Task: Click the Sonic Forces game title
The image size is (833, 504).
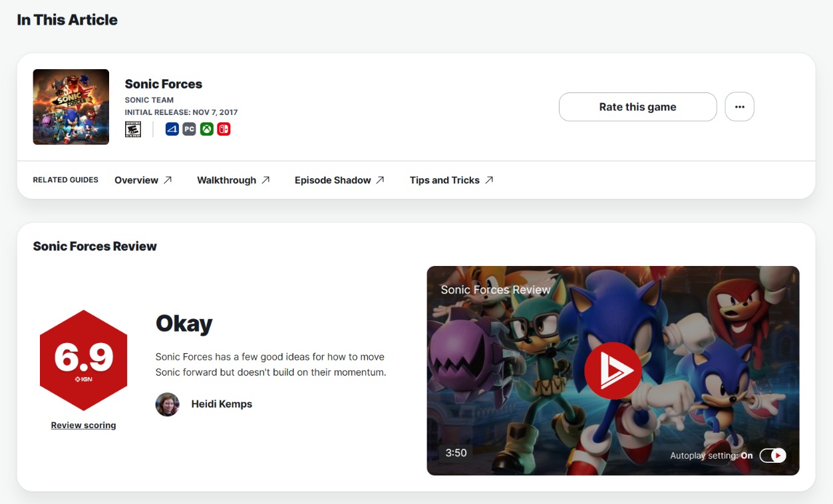Action: coord(164,84)
